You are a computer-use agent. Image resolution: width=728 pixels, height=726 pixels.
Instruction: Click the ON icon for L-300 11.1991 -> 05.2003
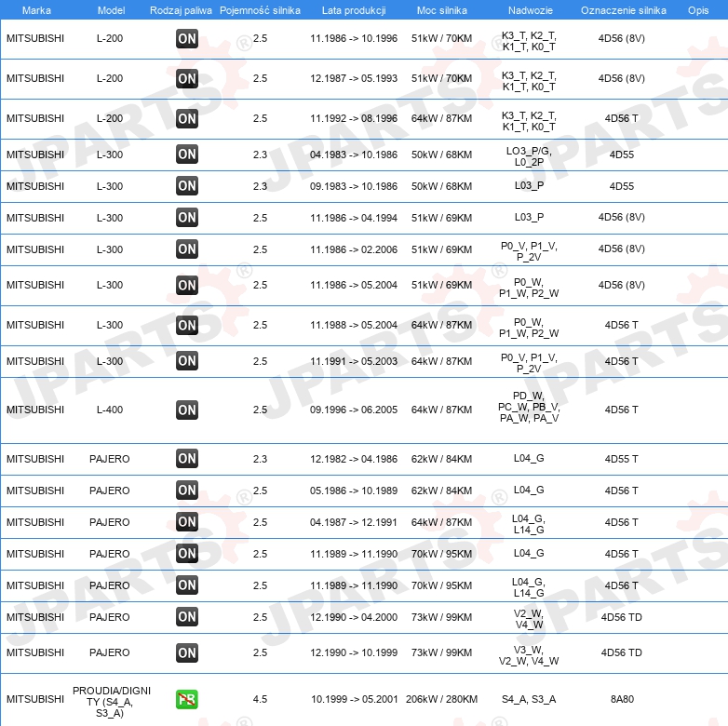click(x=187, y=361)
